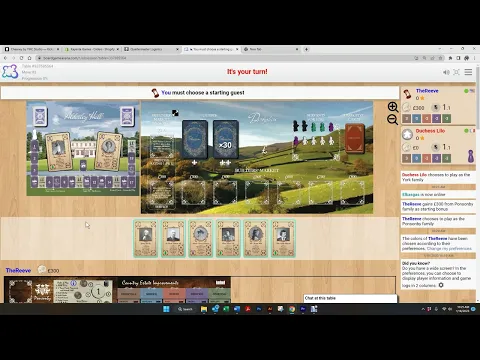Open File Explorer from the taskbar
Image resolution: width=480 pixels, height=360 pixels.
click(x=204, y=309)
